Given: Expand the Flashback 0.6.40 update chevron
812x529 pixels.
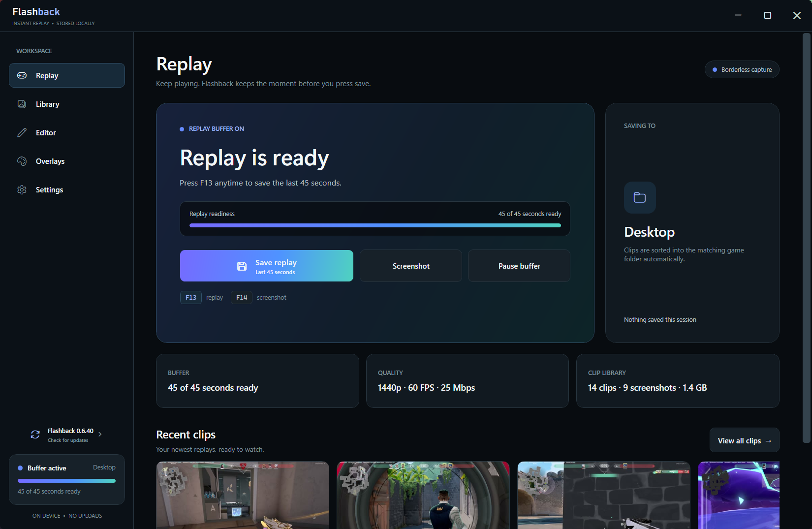Looking at the screenshot, I should tap(100, 434).
